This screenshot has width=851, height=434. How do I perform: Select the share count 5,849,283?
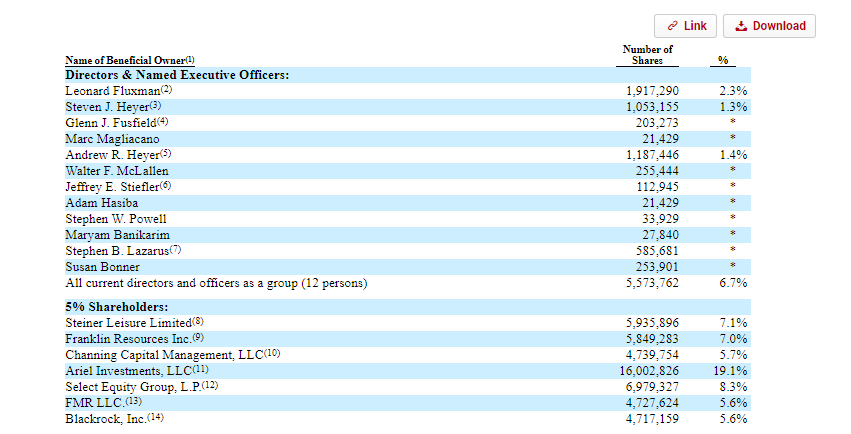coord(652,339)
